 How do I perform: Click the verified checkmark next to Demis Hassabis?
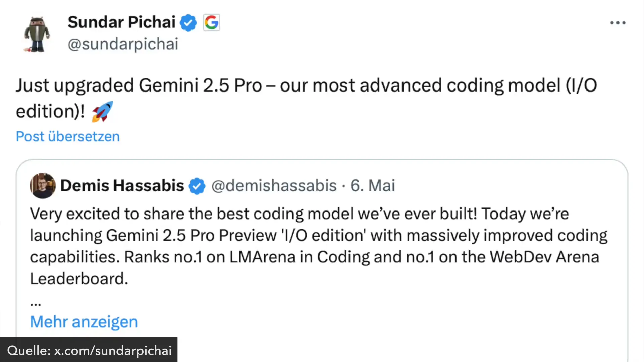(197, 186)
